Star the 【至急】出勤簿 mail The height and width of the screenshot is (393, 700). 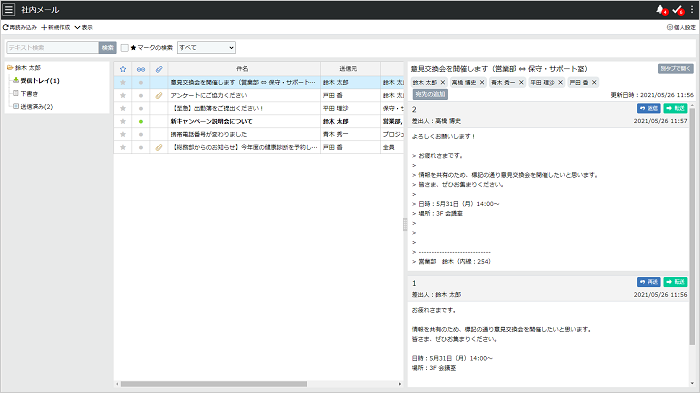coord(123,108)
